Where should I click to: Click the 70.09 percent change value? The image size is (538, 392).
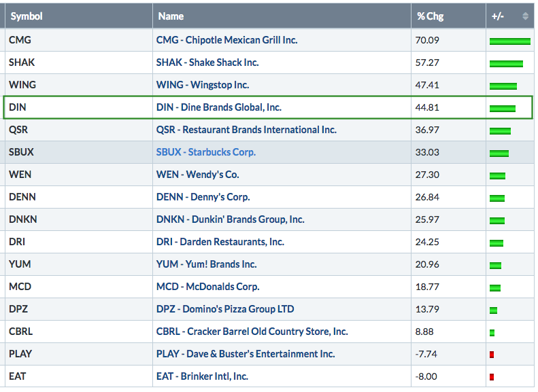(x=427, y=40)
